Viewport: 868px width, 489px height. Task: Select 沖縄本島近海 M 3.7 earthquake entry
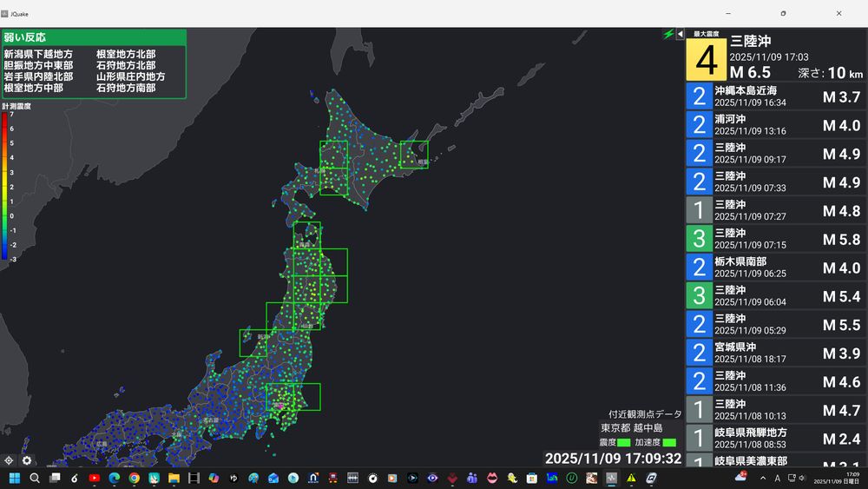pos(776,96)
